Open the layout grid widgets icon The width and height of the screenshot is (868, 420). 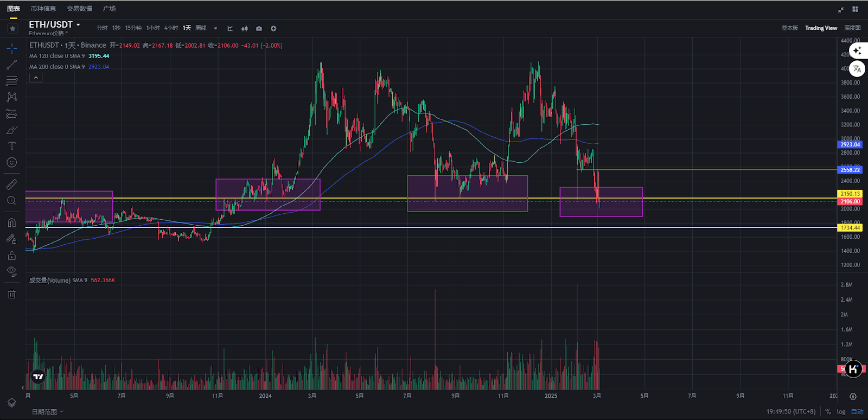click(856, 9)
